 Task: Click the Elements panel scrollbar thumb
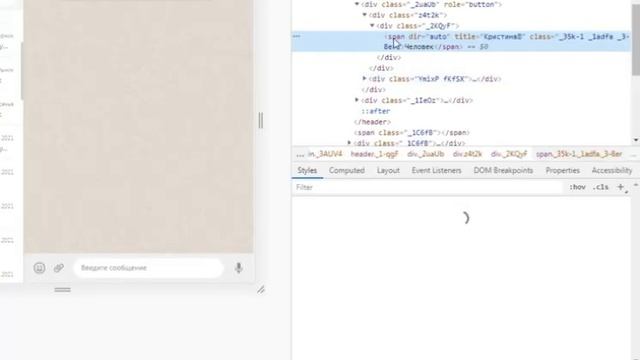636,39
